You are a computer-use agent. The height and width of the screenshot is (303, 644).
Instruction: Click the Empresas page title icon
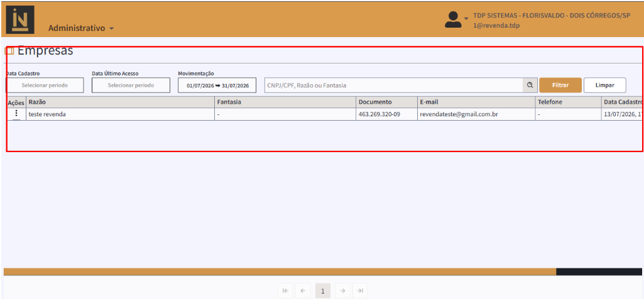coord(9,51)
